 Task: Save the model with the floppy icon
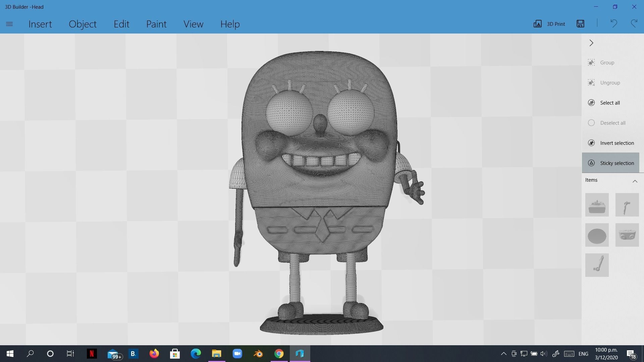point(581,23)
